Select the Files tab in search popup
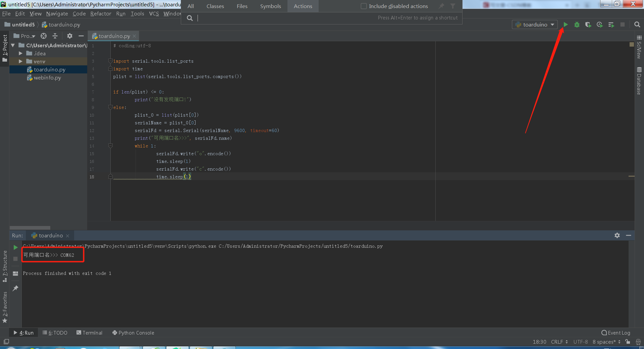The image size is (644, 349). click(x=242, y=6)
